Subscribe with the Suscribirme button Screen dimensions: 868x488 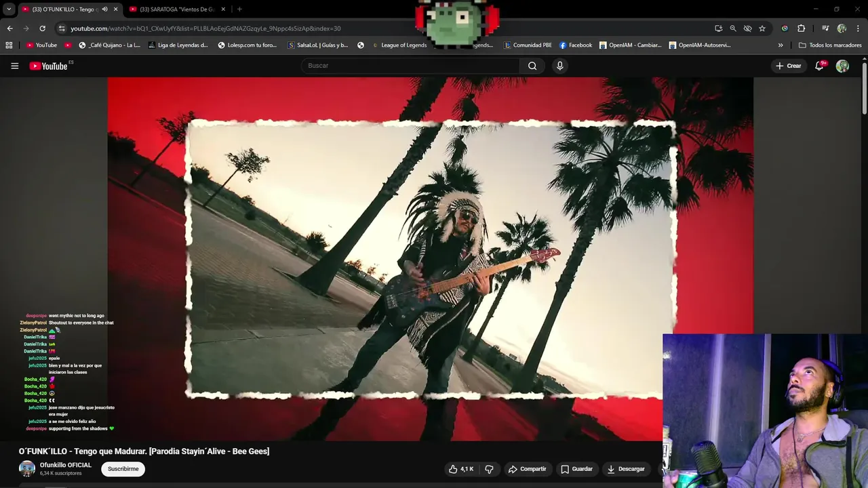pyautogui.click(x=123, y=469)
